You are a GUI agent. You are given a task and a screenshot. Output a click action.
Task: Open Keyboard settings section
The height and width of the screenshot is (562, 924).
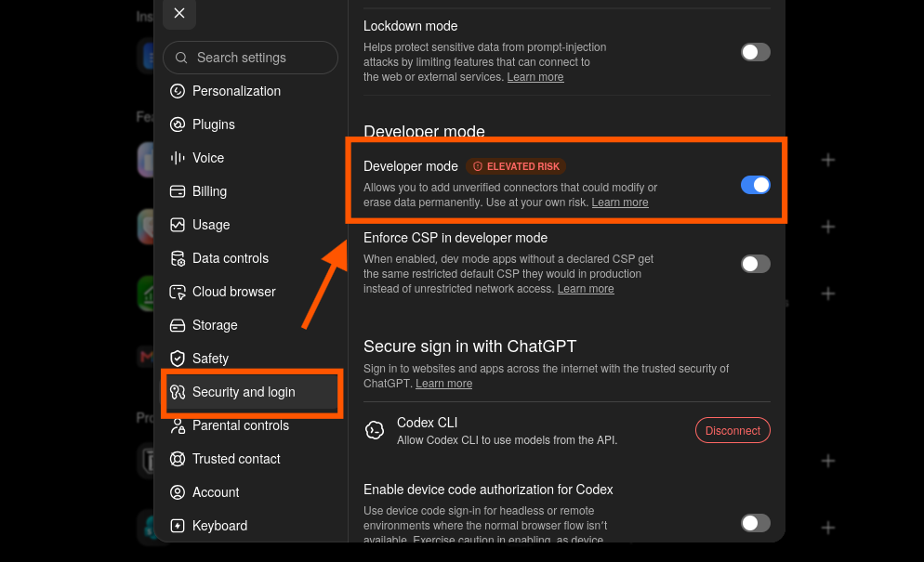click(250, 526)
